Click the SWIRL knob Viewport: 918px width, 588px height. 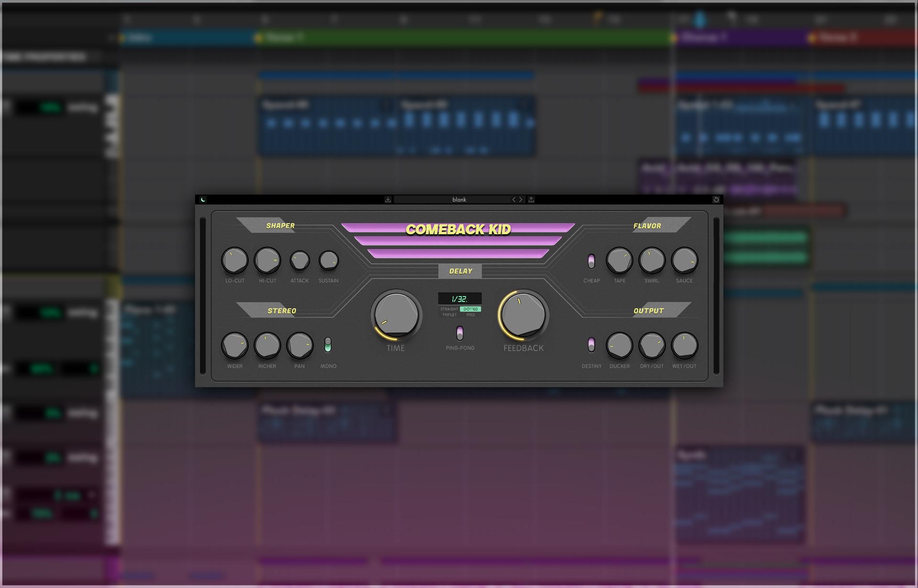(x=652, y=261)
